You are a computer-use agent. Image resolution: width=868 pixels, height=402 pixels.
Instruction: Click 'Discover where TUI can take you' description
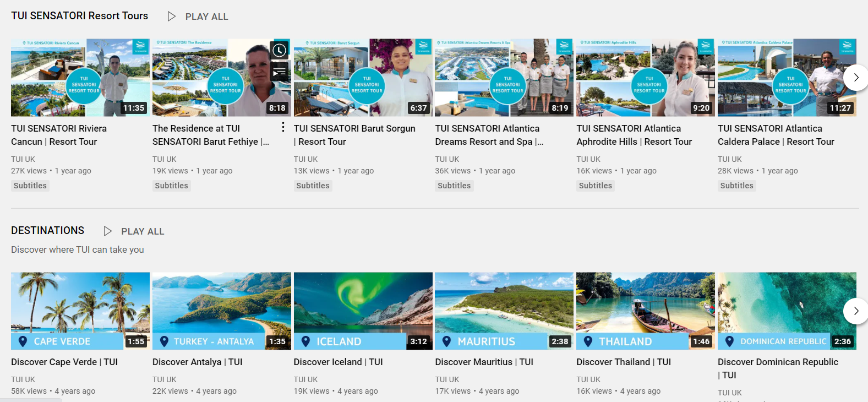(x=78, y=249)
